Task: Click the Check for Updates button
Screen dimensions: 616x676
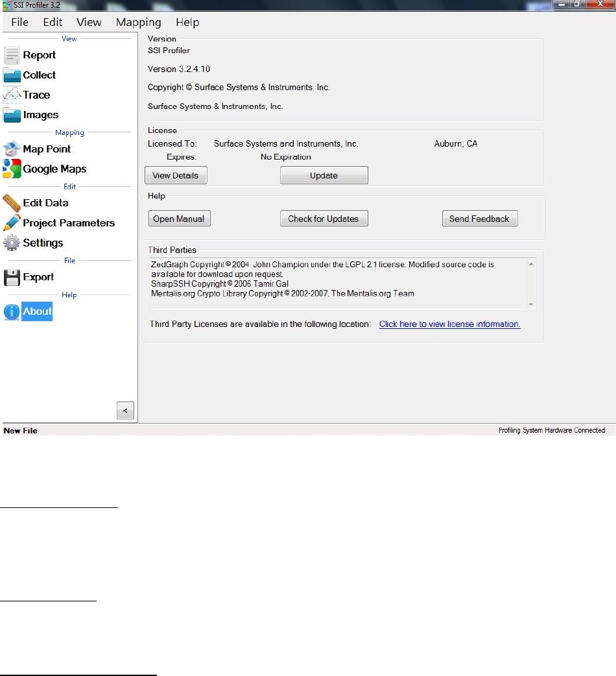Action: (324, 219)
